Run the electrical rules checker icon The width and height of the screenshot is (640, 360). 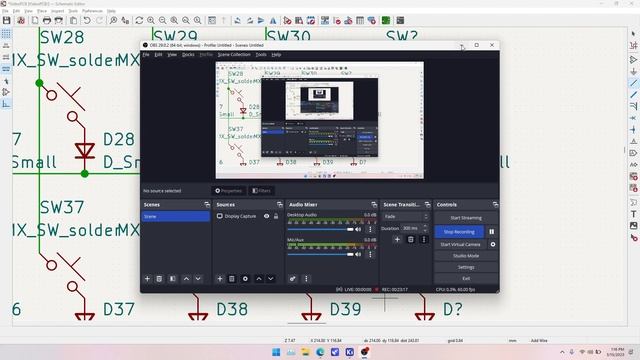tap(337, 20)
